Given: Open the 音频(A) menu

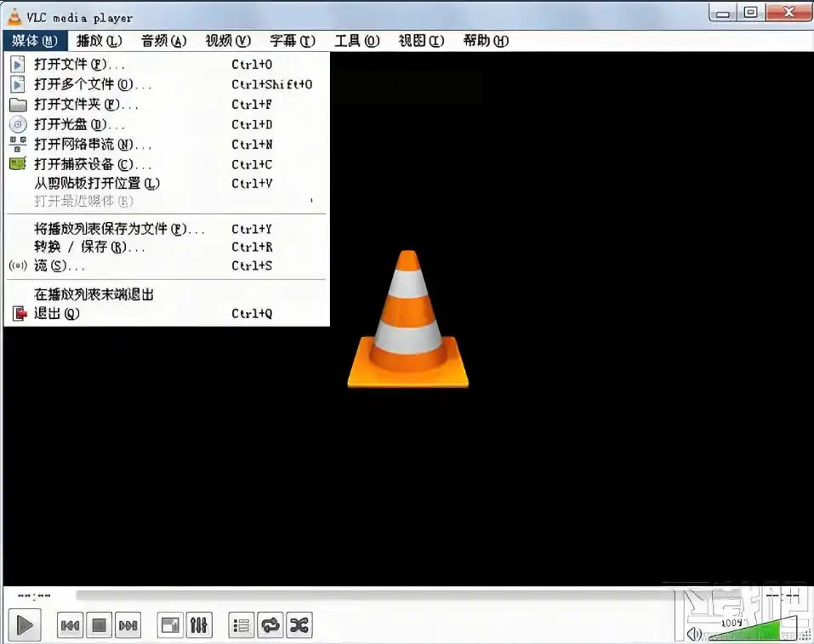Looking at the screenshot, I should [x=163, y=41].
